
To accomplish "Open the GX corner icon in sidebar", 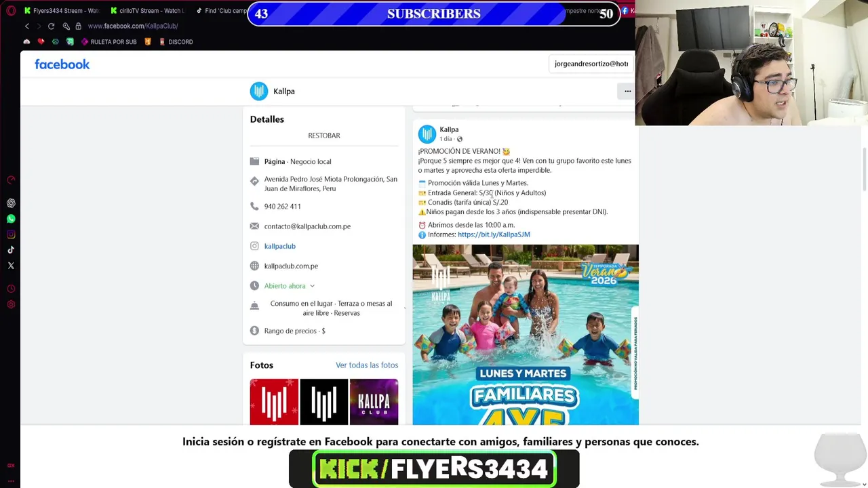I will tap(11, 466).
